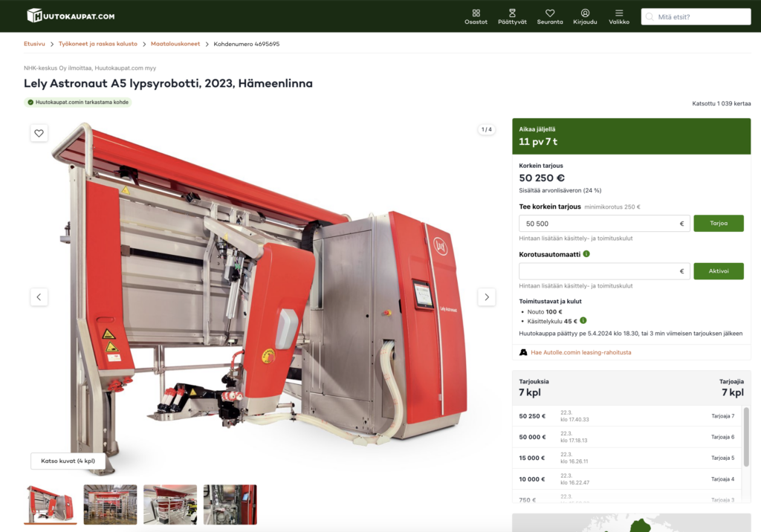
Task: Click the Tarjoaja 7 bidder label
Action: coord(722,416)
